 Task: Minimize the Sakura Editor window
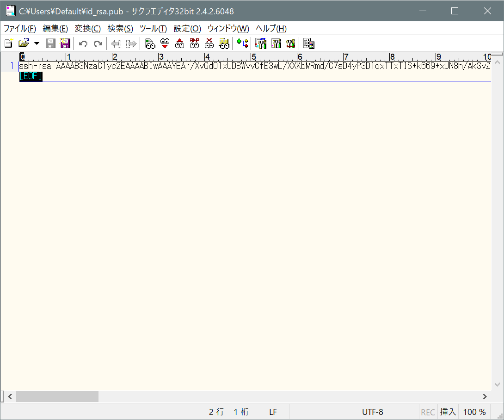tap(423, 11)
